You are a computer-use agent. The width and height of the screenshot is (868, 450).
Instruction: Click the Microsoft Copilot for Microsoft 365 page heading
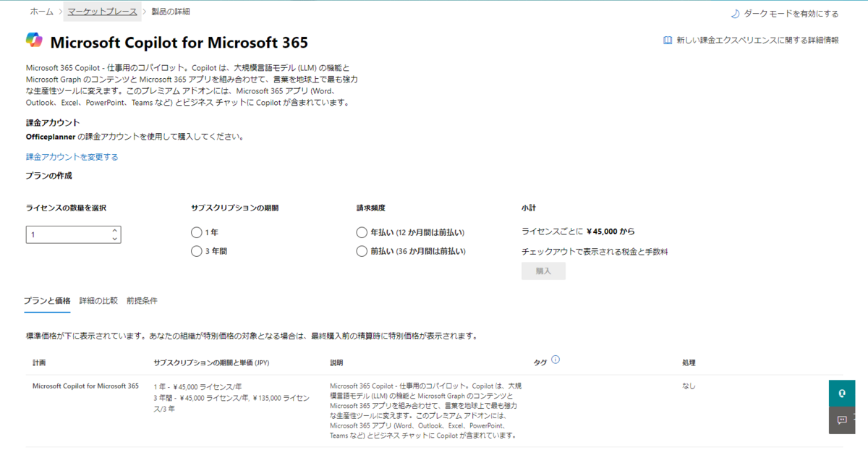pyautogui.click(x=179, y=42)
